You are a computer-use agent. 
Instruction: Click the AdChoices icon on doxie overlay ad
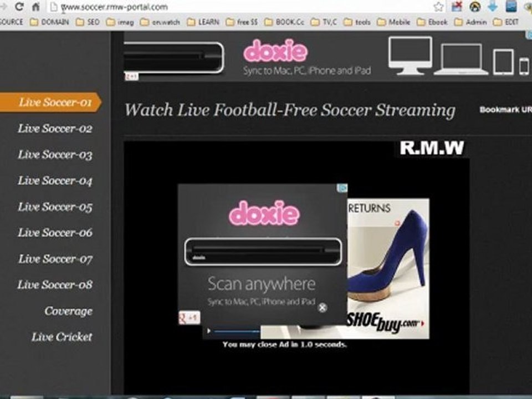[342, 188]
